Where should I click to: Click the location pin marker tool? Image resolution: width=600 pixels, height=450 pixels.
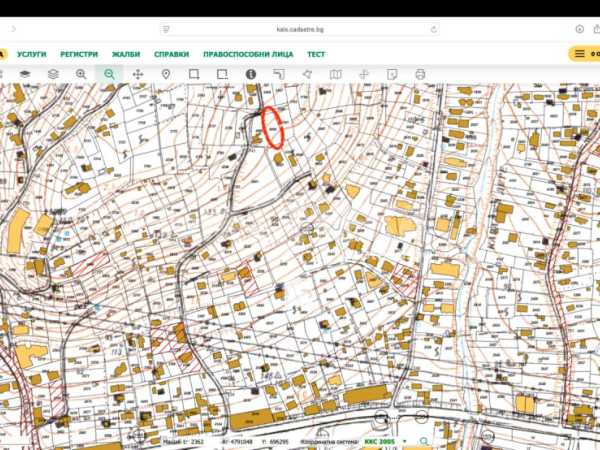click(x=165, y=74)
